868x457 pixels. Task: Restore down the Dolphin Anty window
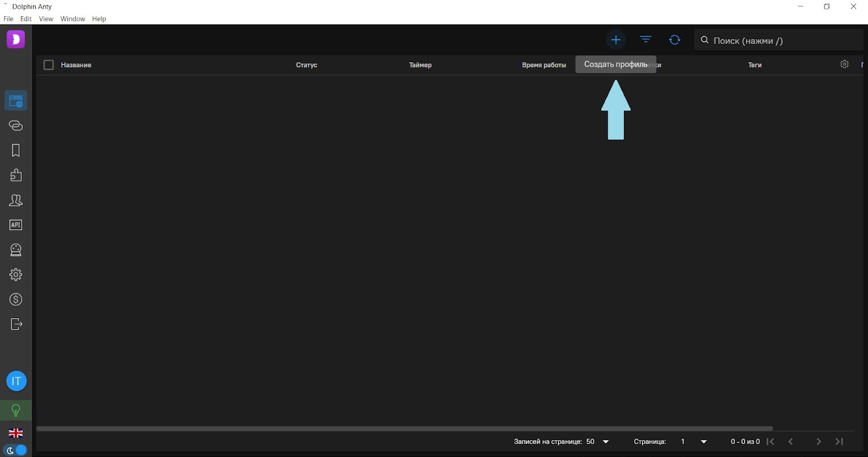(827, 7)
